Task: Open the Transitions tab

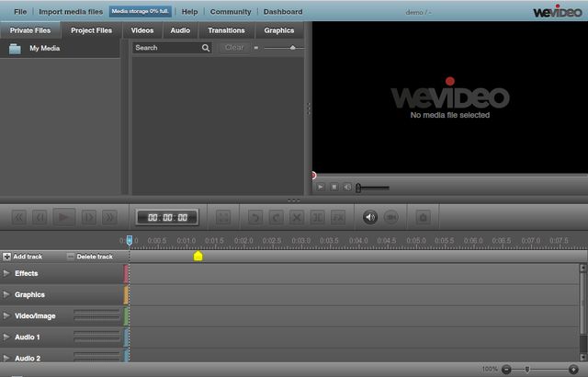Action: click(226, 30)
